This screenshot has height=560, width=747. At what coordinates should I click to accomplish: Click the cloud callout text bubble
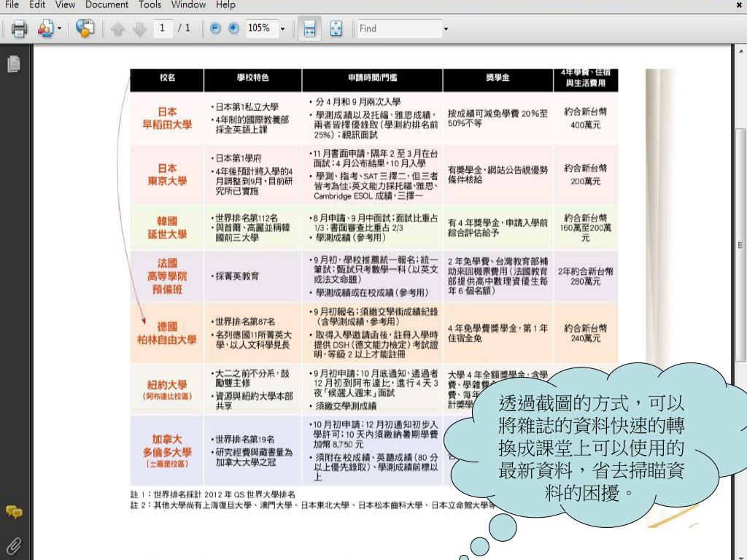pyautogui.click(x=591, y=448)
